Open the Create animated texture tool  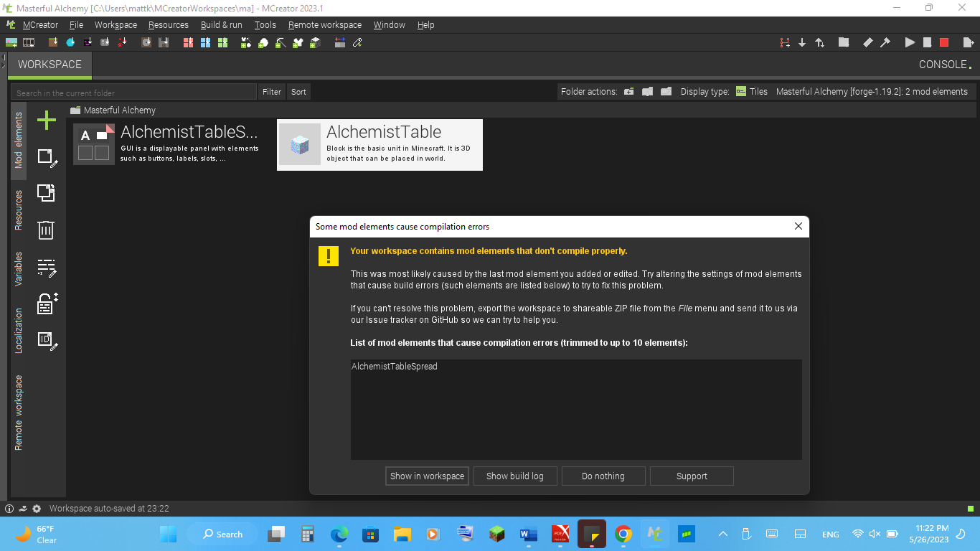pyautogui.click(x=27, y=42)
